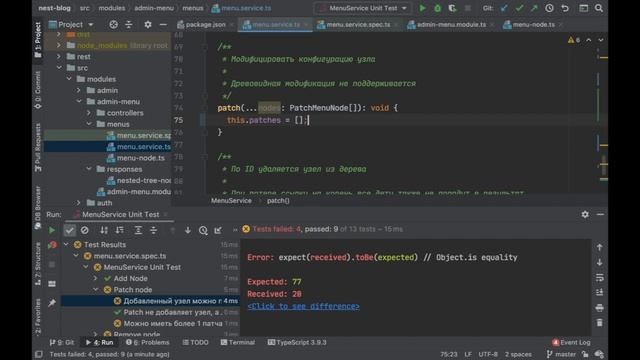Toggle soft-wrap in test console
The width and height of the screenshot is (640, 360).
599,278
